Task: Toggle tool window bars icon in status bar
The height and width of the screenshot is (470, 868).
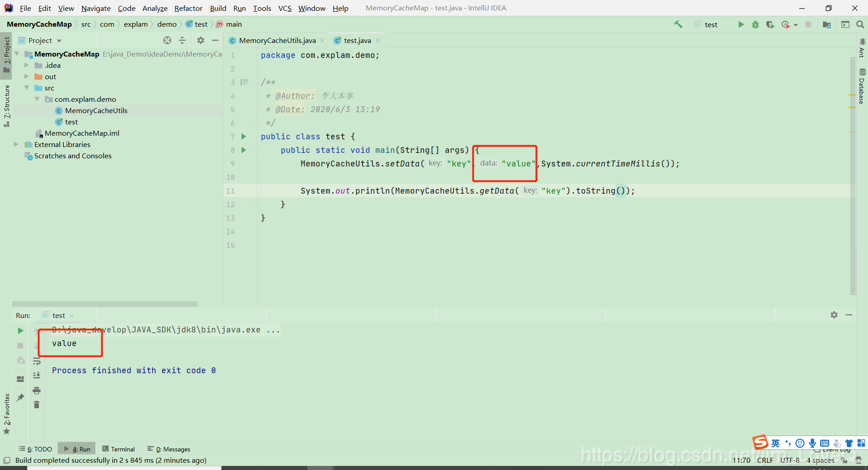Action: tap(7, 461)
